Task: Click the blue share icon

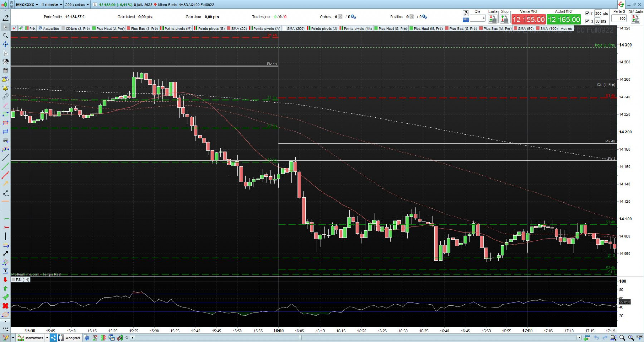Action: pyautogui.click(x=53, y=338)
